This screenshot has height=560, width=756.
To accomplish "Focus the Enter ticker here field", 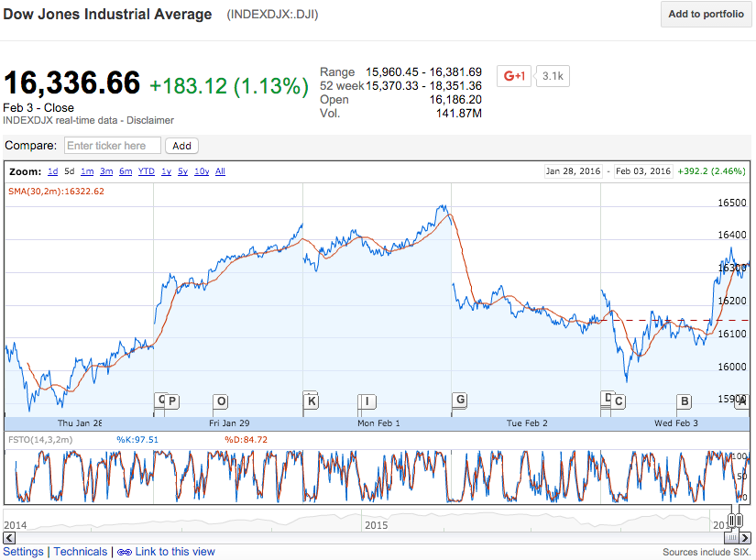I will pos(113,146).
